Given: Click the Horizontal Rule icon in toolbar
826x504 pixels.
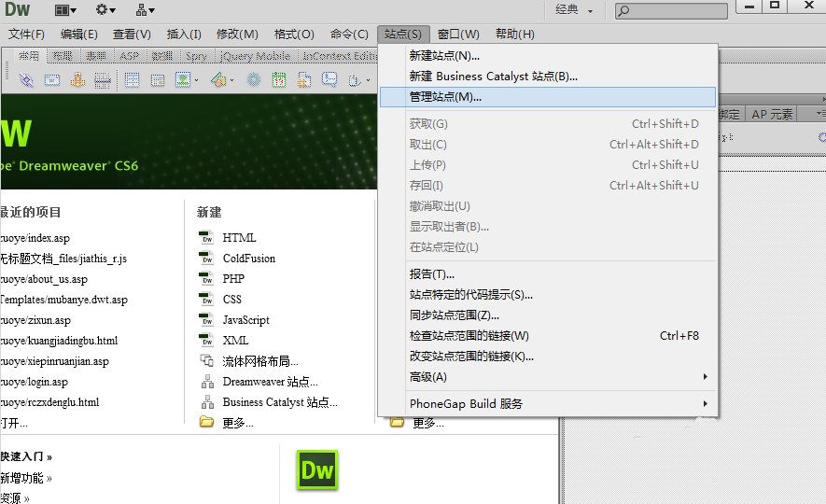Looking at the screenshot, I should (x=102, y=80).
